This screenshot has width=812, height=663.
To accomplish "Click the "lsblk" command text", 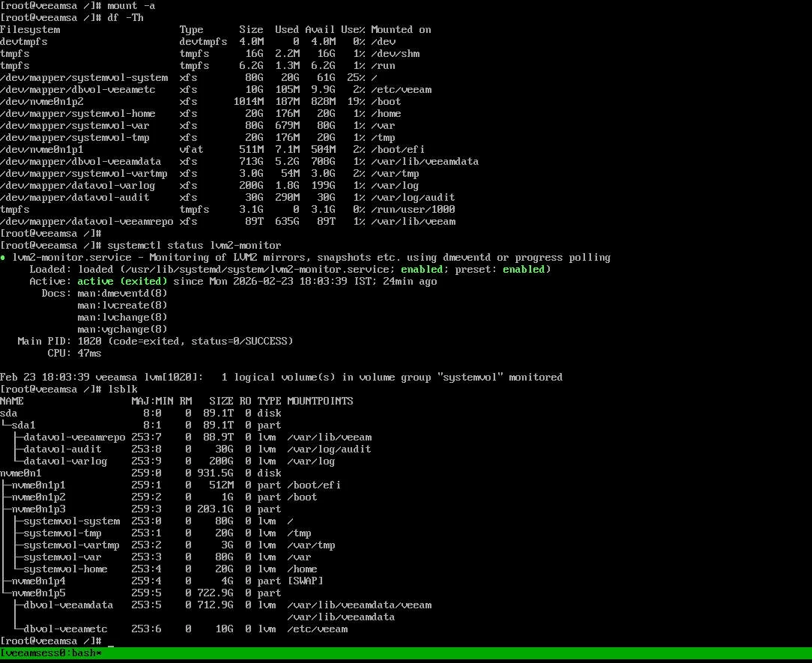I will (x=123, y=389).
